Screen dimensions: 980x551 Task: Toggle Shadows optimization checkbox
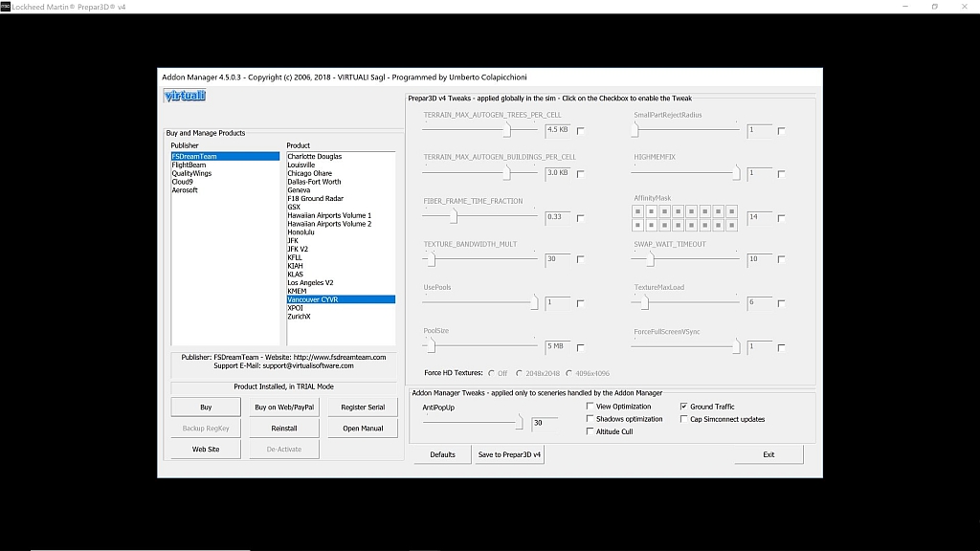point(589,419)
